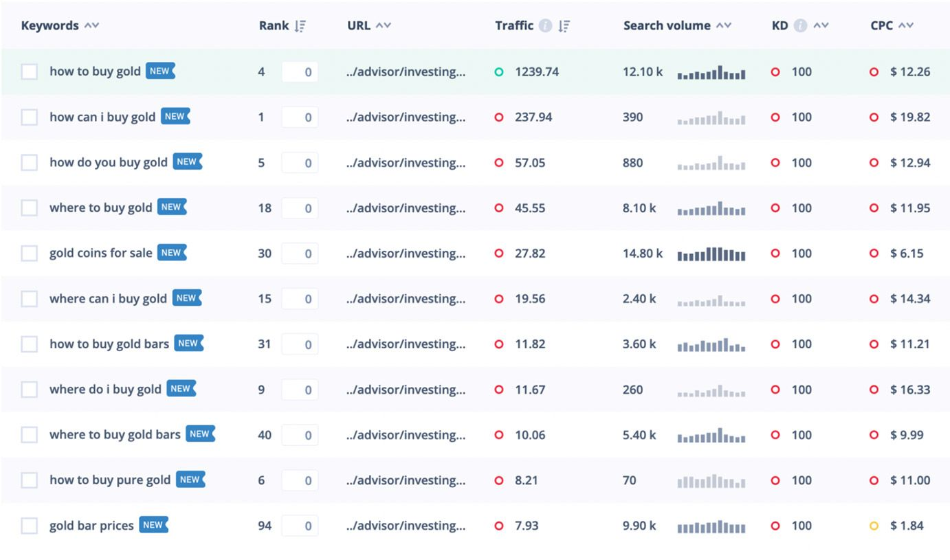Click NEW badge next to 'how can i buy gold'
The width and height of the screenshot is (950, 560).
(x=175, y=116)
